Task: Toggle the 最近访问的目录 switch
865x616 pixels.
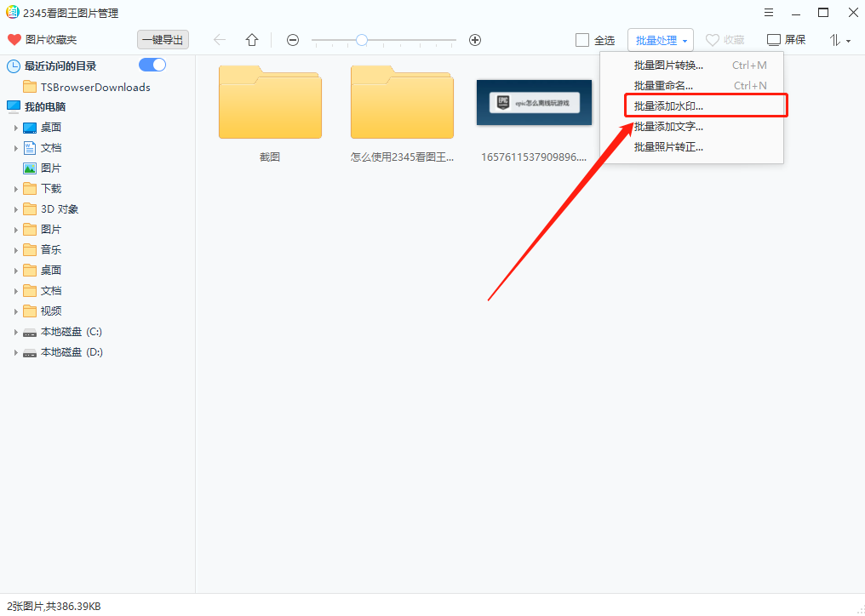Action: (152, 66)
